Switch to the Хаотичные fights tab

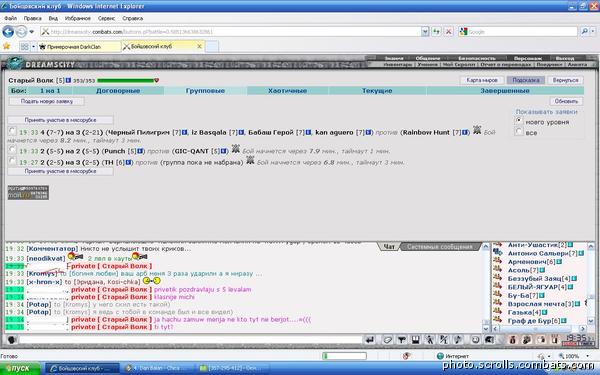coord(287,91)
